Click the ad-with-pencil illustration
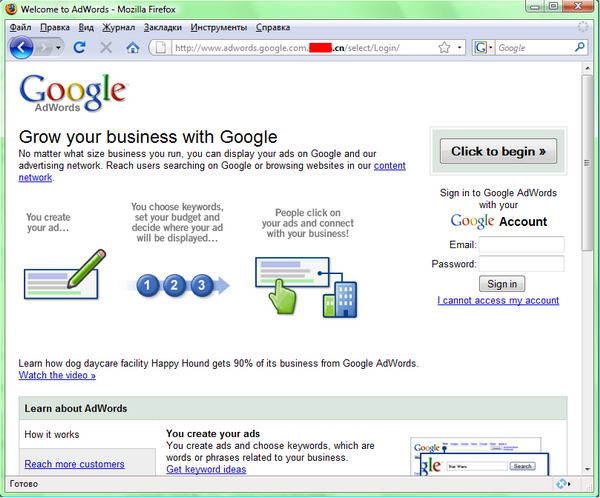Image resolution: width=600 pixels, height=498 pixels. coord(64,274)
